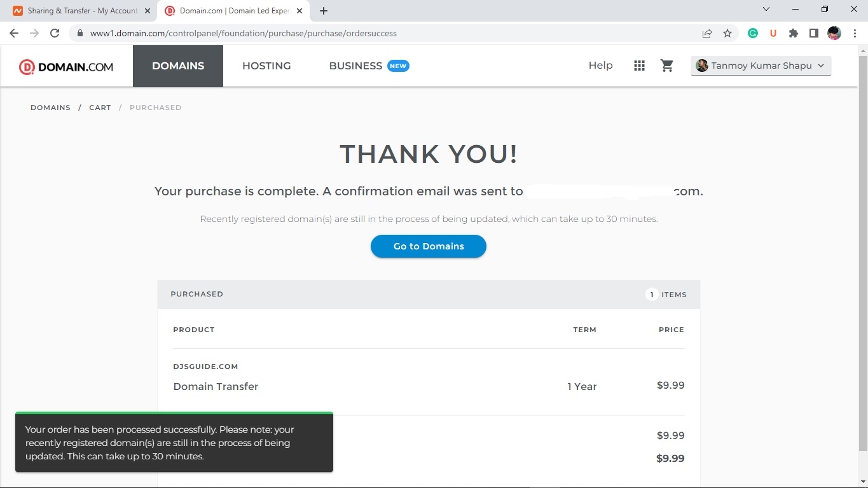Open the shopping cart icon
This screenshot has width=868, height=488.
point(666,66)
